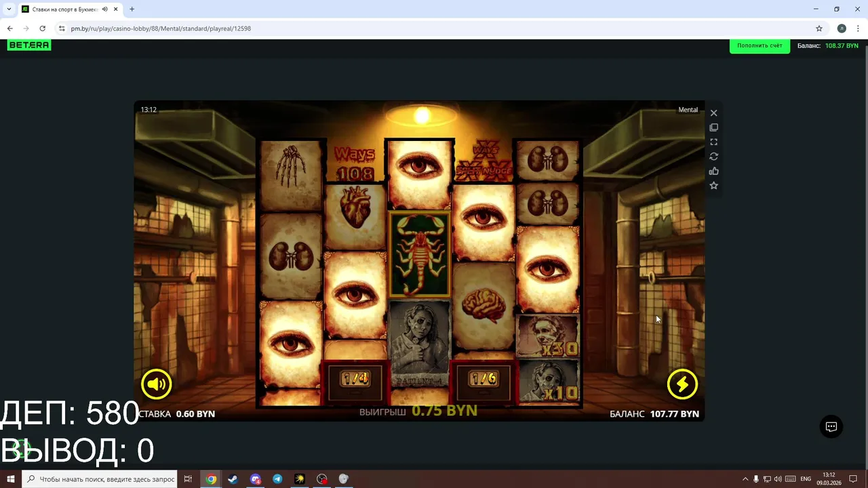Expand the hidden system tray icons
Viewport: 868px width, 488px height.
tap(745, 479)
